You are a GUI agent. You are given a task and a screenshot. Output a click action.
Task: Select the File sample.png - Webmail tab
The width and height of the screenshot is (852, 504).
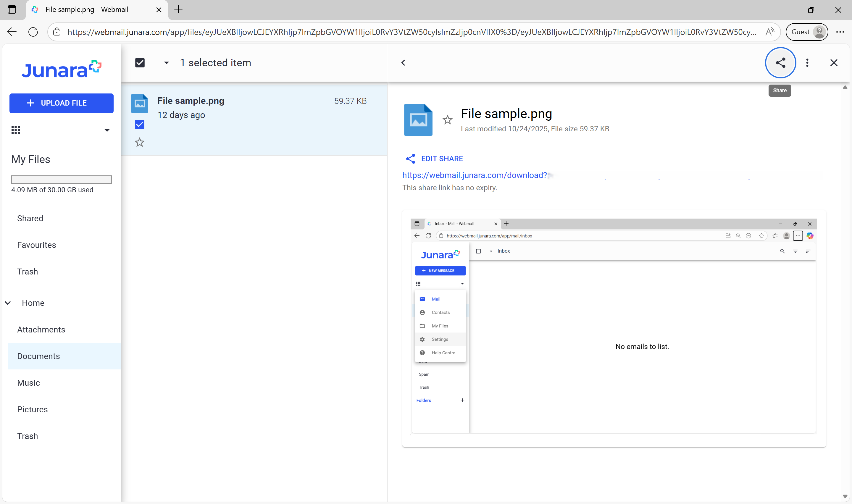pos(97,9)
